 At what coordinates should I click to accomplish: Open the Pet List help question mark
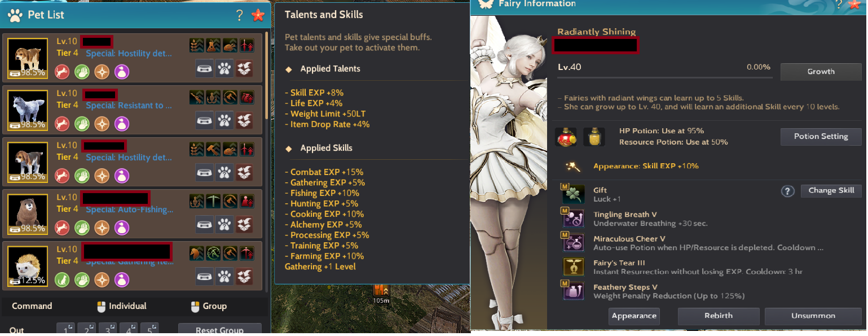pyautogui.click(x=240, y=15)
